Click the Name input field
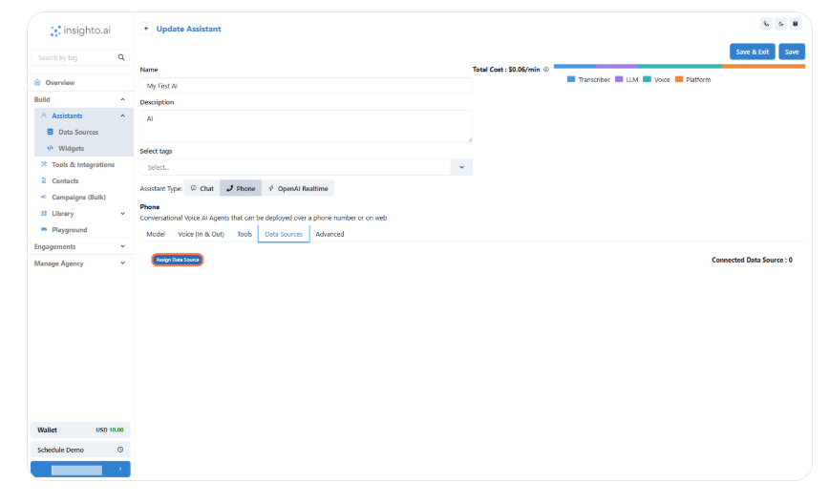The image size is (829, 504). [x=307, y=86]
